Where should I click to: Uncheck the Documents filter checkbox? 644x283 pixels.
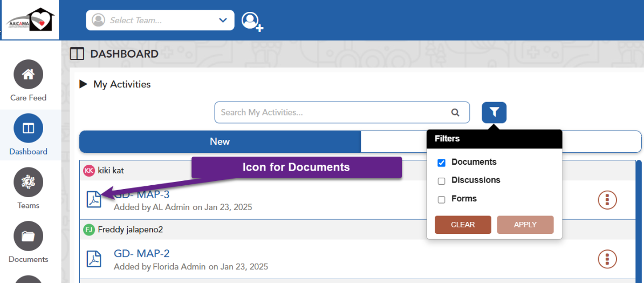pos(441,163)
